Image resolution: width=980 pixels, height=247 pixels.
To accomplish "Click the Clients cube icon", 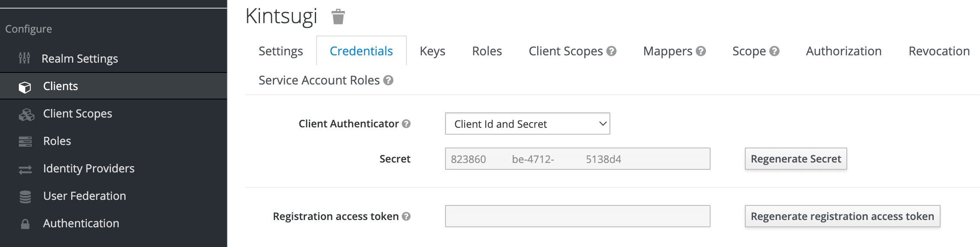I will tap(25, 87).
